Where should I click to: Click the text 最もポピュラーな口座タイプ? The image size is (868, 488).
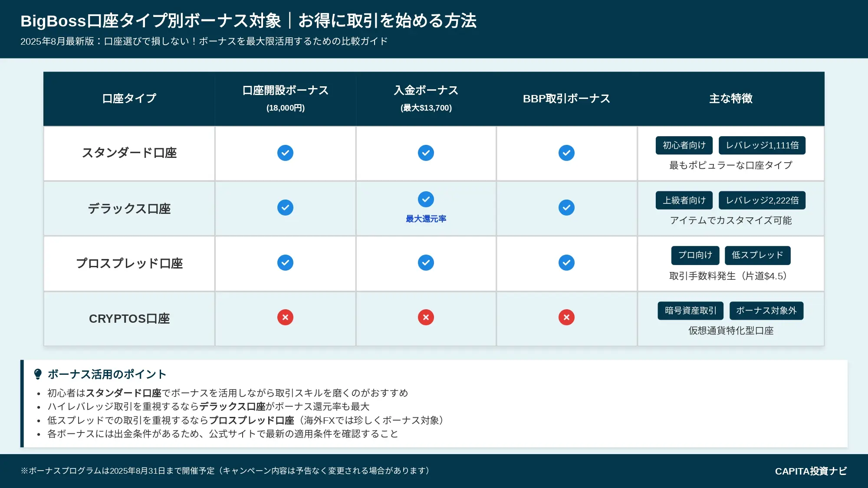click(731, 165)
